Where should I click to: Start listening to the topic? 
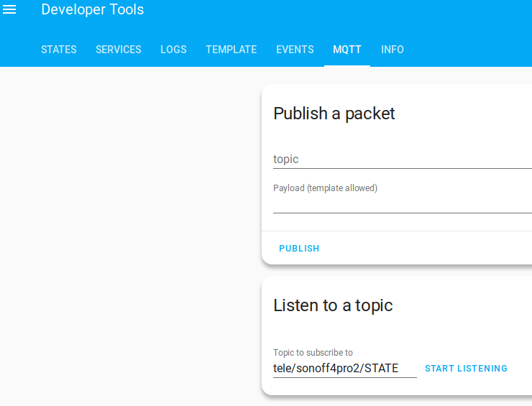466,369
